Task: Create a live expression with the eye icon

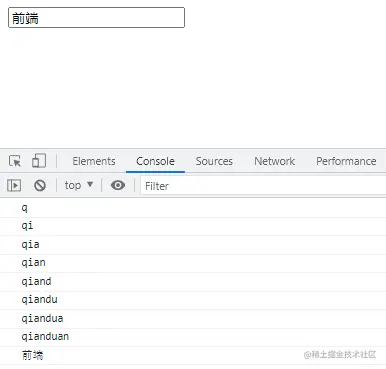Action: 118,185
